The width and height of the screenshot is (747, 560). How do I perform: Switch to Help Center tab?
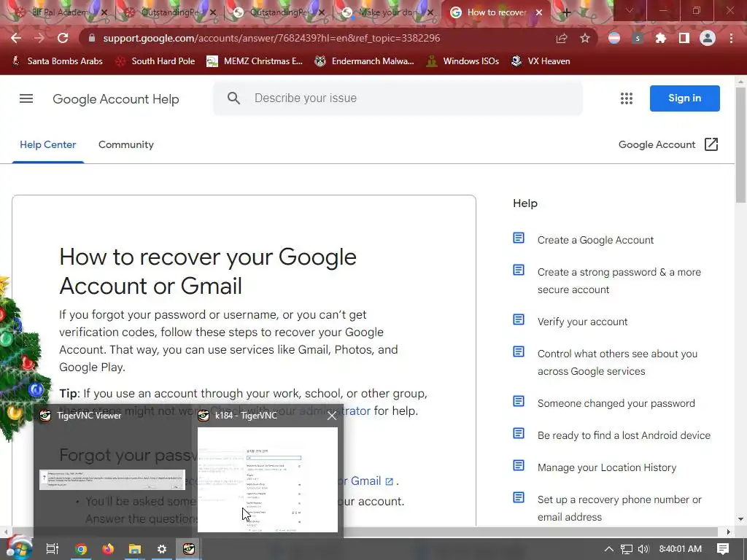[x=47, y=144]
